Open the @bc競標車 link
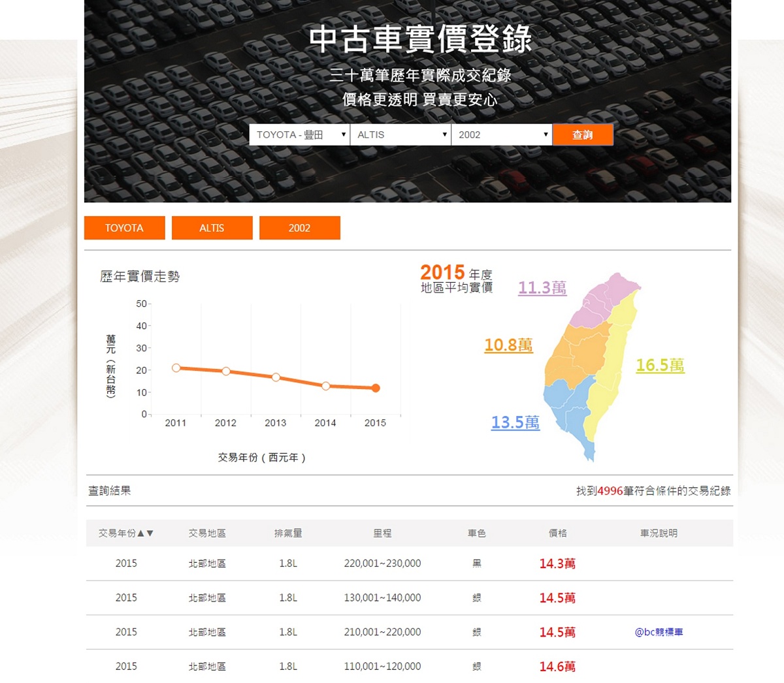This screenshot has height=683, width=784. (659, 632)
